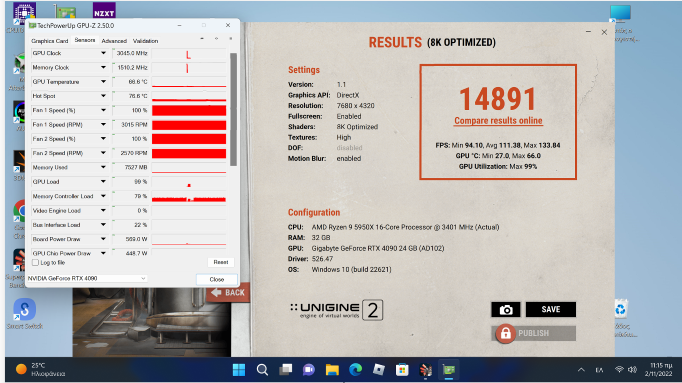Viewport: 682px width, 383px height.
Task: Open the NVIDIA GeForce RTX 4090 selector
Action: click(87, 278)
